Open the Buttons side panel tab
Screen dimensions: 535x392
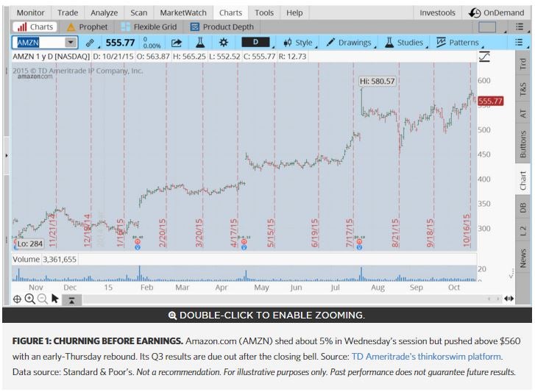pyautogui.click(x=522, y=144)
